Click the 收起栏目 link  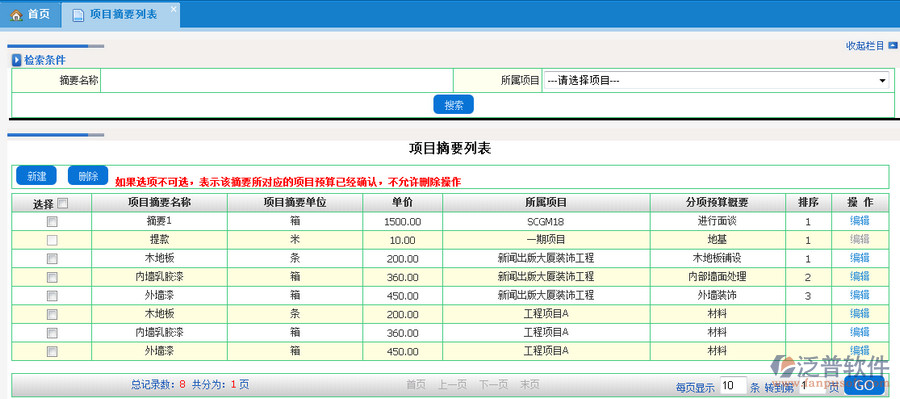pyautogui.click(x=865, y=46)
